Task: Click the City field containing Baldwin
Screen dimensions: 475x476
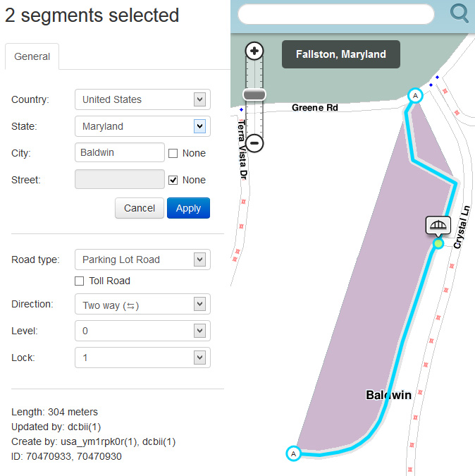Action: coord(119,152)
